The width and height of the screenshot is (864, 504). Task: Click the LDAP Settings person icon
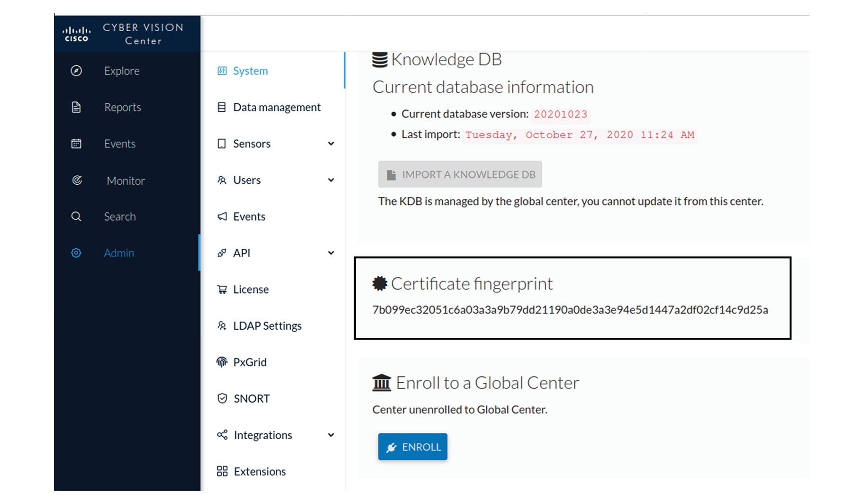pyautogui.click(x=222, y=325)
